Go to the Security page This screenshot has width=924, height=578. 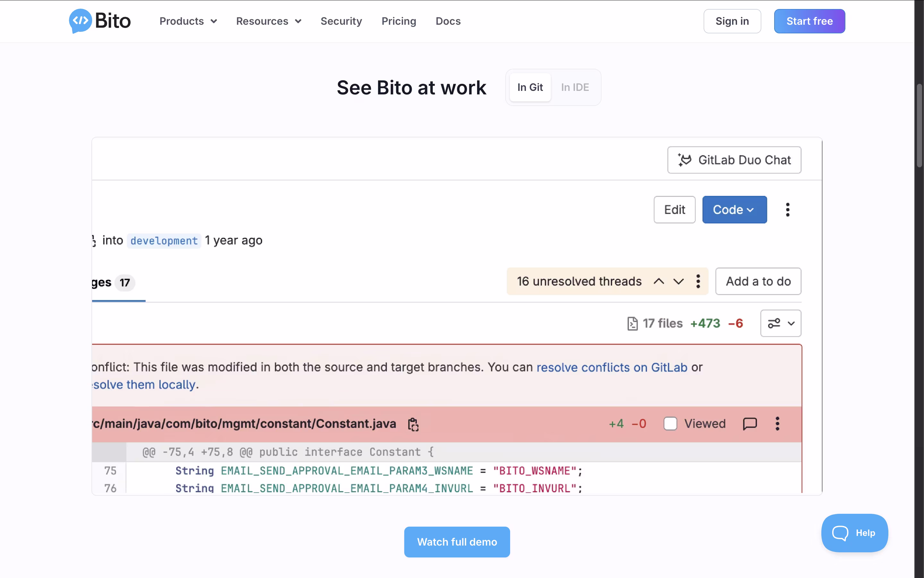coord(341,21)
